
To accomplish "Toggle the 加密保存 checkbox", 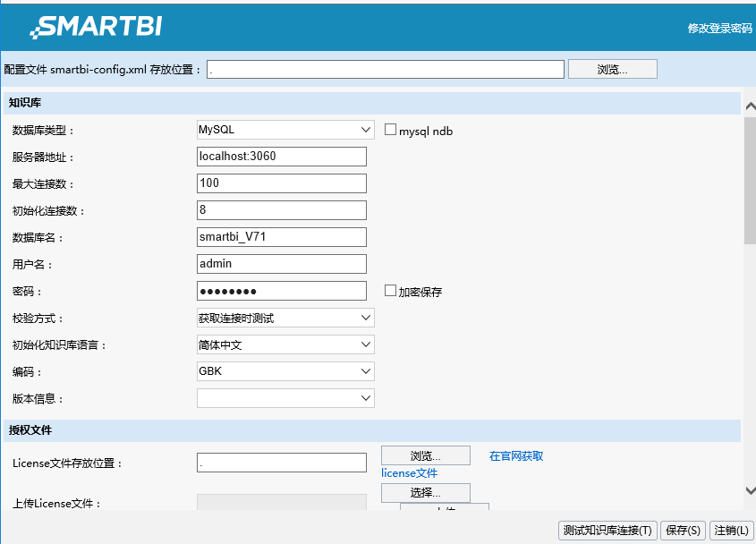I will [390, 291].
